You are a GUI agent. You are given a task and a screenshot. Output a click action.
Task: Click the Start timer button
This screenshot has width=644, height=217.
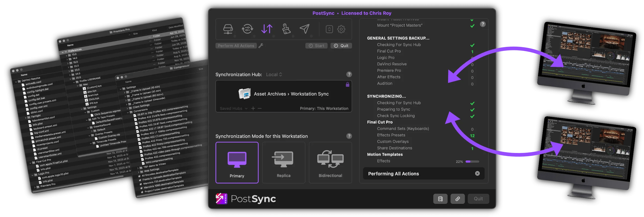(x=316, y=46)
